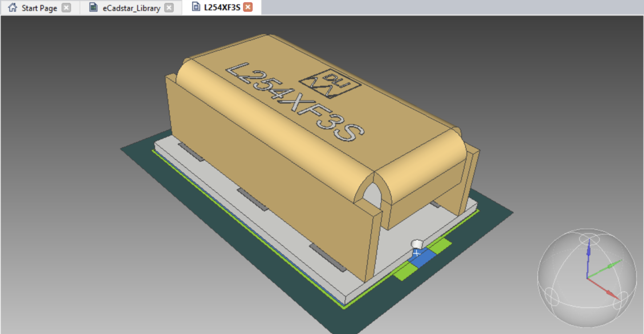The width and height of the screenshot is (644, 334).
Task: Click the eCadstar_Library tab library icon
Action: point(93,8)
